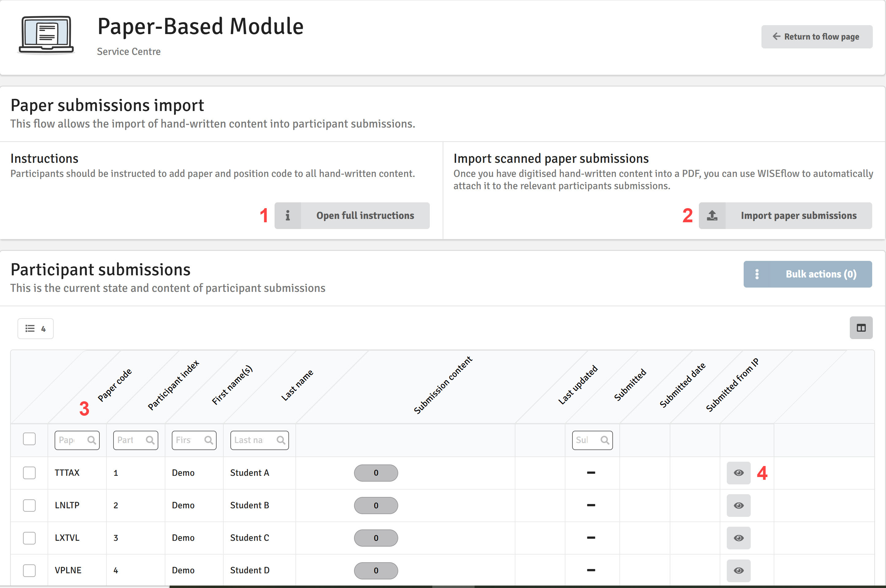Click Import paper submissions button

click(x=785, y=216)
